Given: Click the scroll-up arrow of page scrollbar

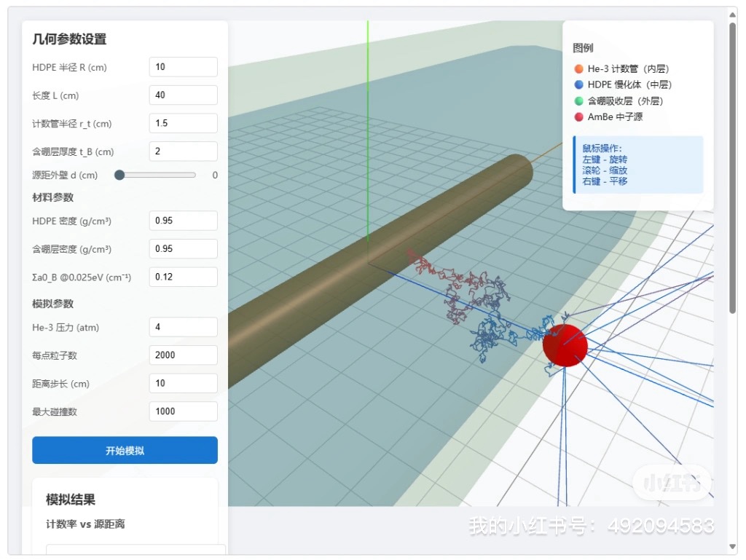Looking at the screenshot, I should (x=732, y=13).
